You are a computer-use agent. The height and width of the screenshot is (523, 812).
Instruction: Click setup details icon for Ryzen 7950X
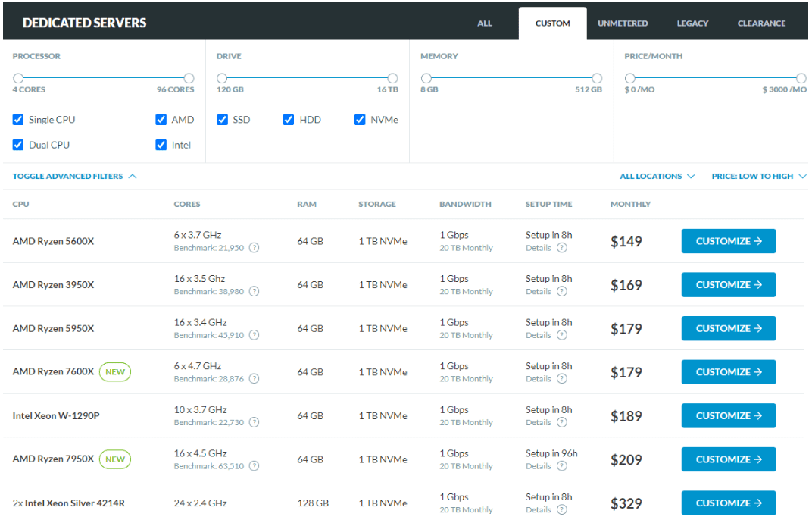click(562, 466)
